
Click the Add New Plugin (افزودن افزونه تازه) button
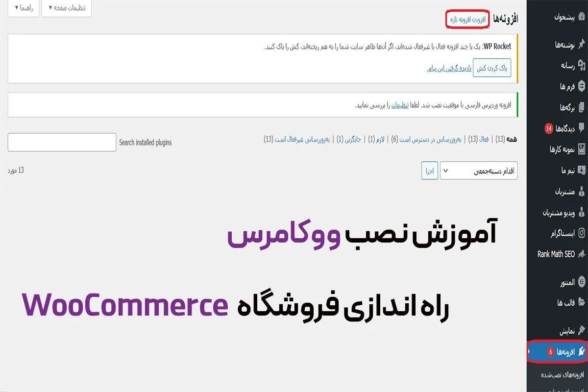[468, 19]
